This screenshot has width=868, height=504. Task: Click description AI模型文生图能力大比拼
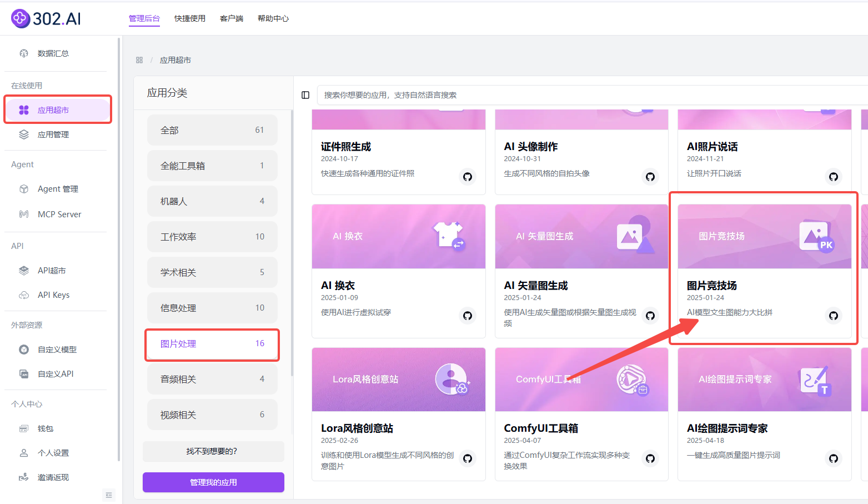730,312
